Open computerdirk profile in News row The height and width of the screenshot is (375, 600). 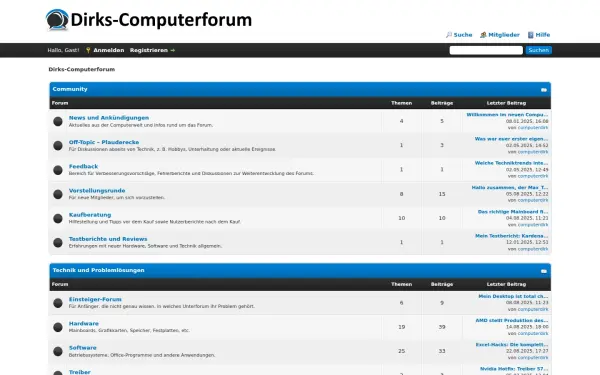coord(533,128)
